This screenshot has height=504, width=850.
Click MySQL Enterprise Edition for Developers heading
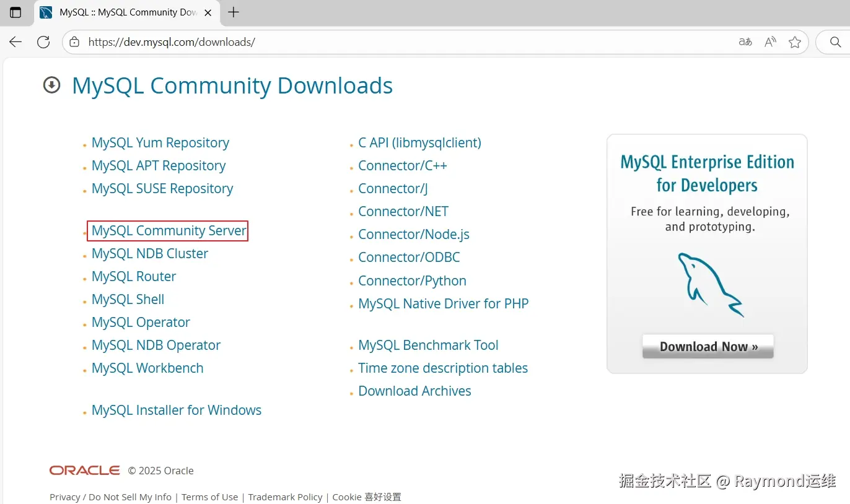[x=708, y=173]
